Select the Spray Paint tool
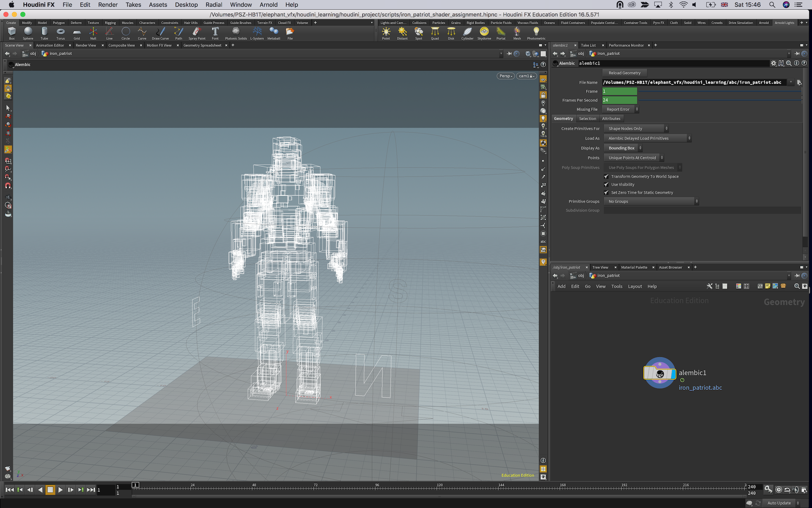812x508 pixels. pos(197,33)
